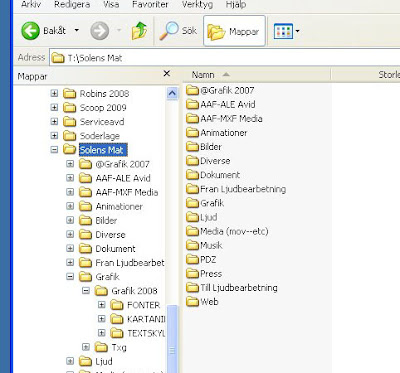Screen dimensions: 400x373
Task: Click the AAF-ALE Avid folder icon in file list
Action: [x=193, y=104]
